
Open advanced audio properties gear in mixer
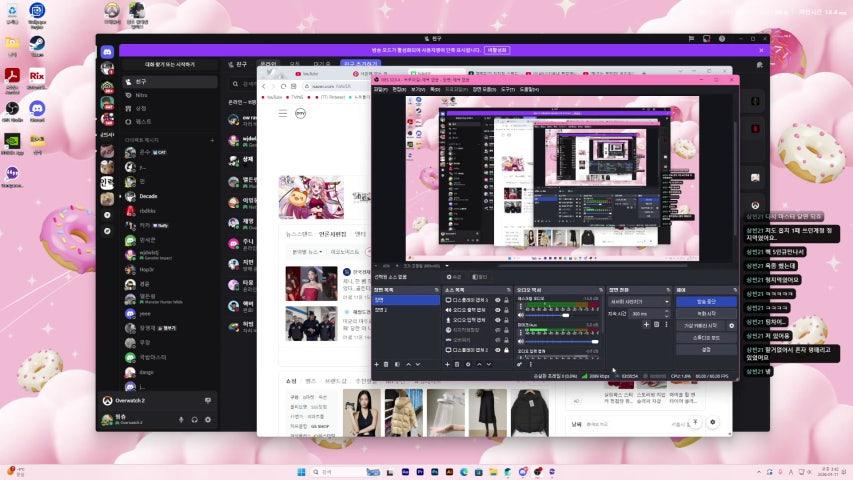[x=519, y=364]
